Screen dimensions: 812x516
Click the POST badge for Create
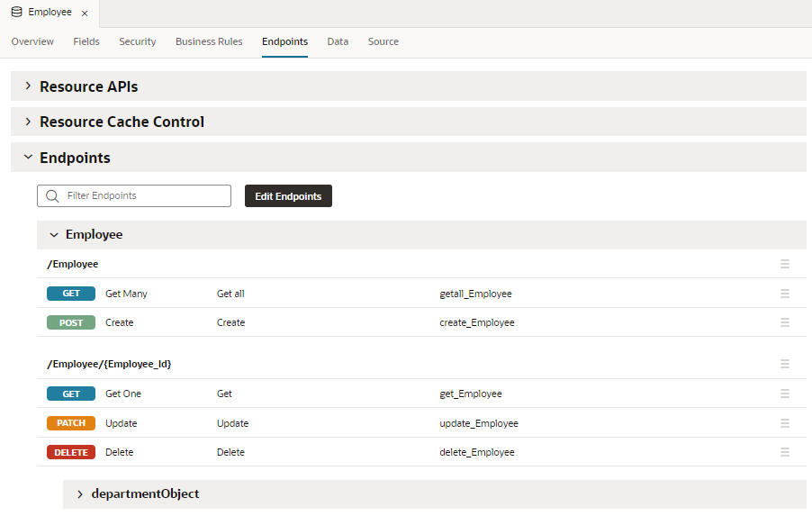(71, 322)
